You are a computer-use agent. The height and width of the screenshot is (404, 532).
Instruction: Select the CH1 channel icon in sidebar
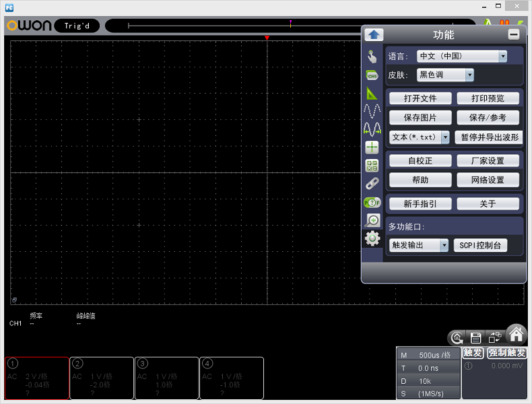[x=372, y=75]
